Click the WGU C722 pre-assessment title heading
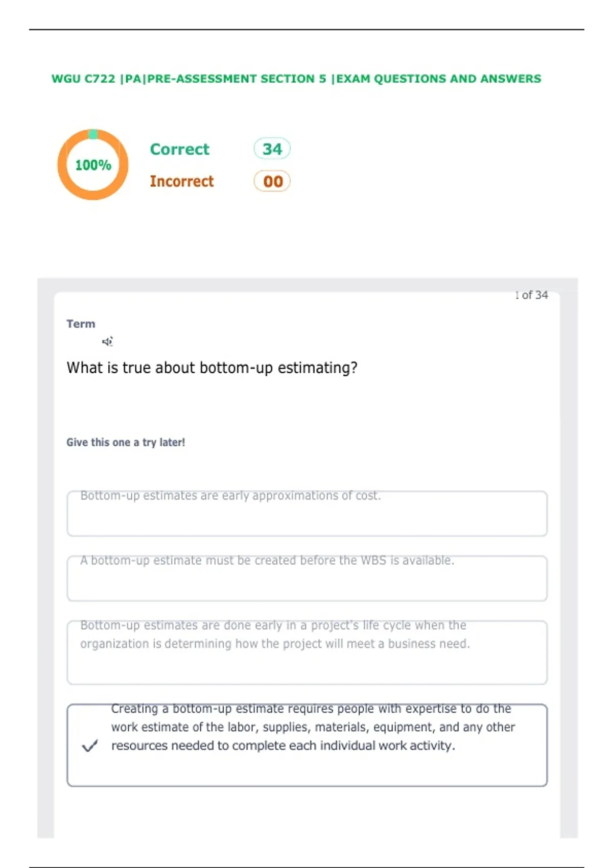The image size is (613, 868). pos(296,79)
